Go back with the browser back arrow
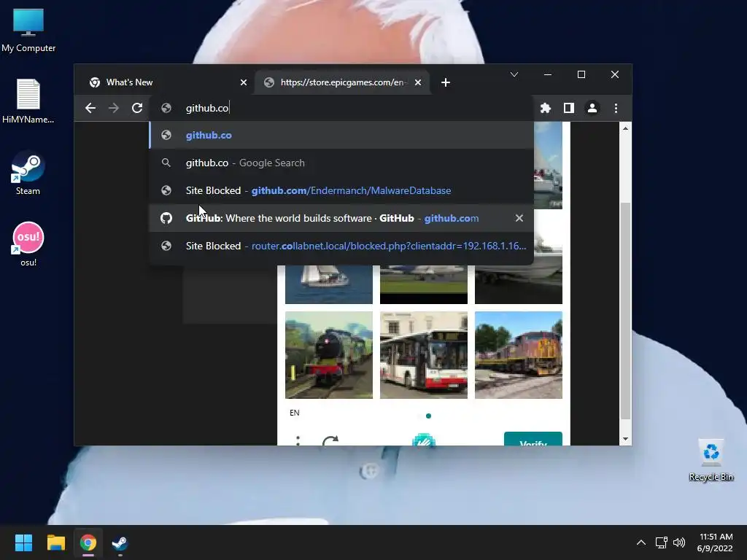The width and height of the screenshot is (747, 560). 90,108
